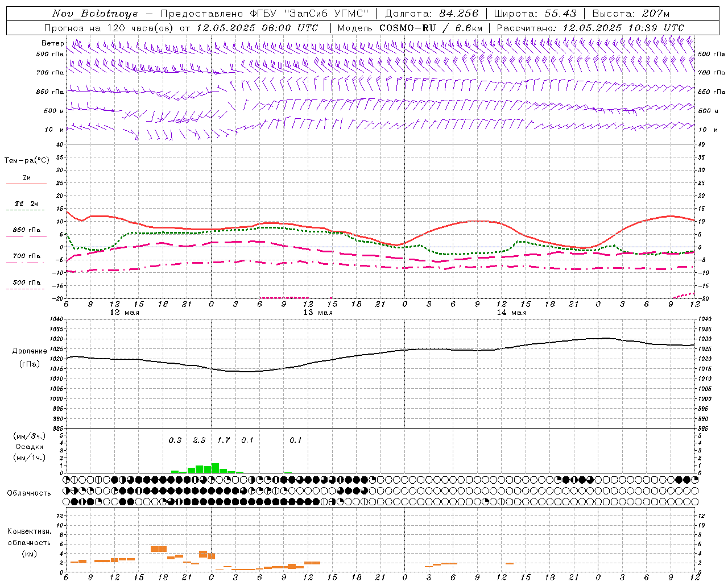This screenshot has height=582, width=728.
Task: Click the dashed line sample under "Td 2м"
Action: [26, 210]
